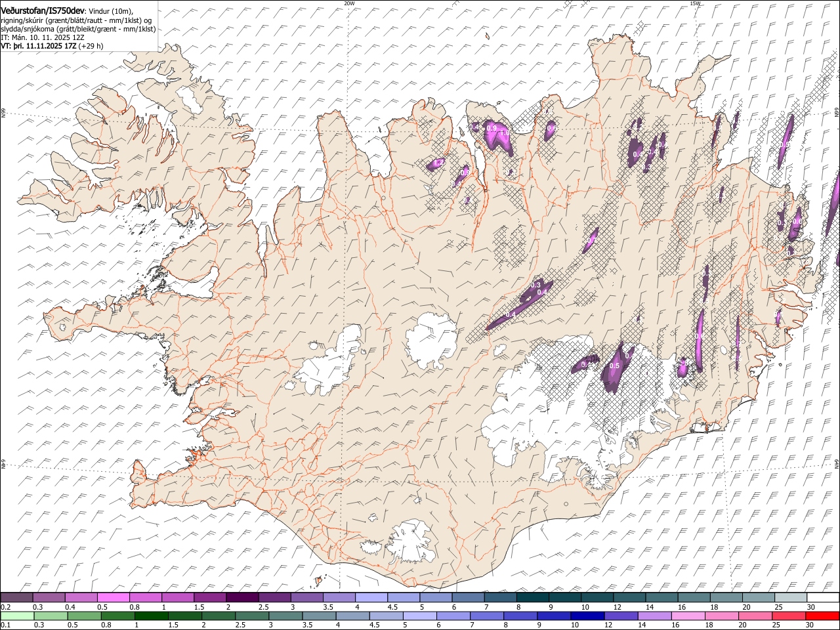The height and width of the screenshot is (630, 840).
Task: Pick the light periwinkle 5 swatch in rain scale
Action: click(x=420, y=616)
